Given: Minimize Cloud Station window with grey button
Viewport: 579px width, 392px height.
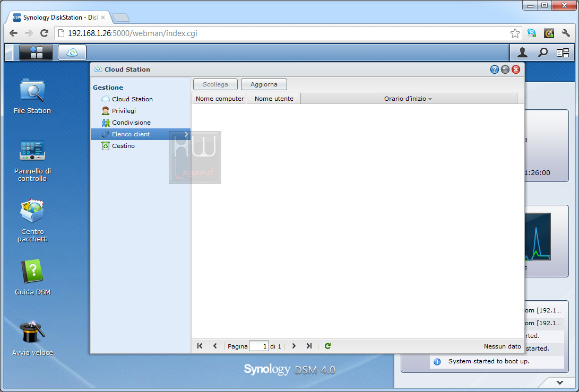Looking at the screenshot, I should click(x=505, y=69).
